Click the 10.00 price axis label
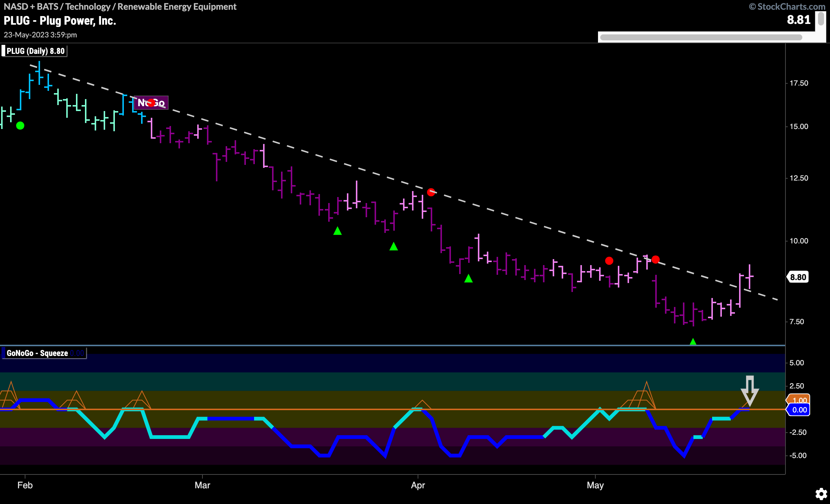Viewport: 830px width, 504px height. (x=799, y=241)
